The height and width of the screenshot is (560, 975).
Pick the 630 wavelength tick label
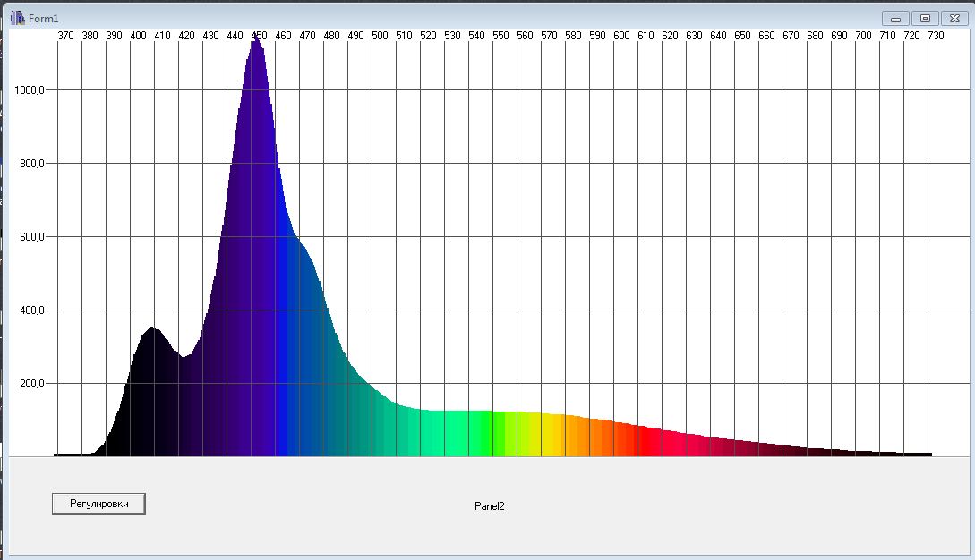(x=695, y=36)
